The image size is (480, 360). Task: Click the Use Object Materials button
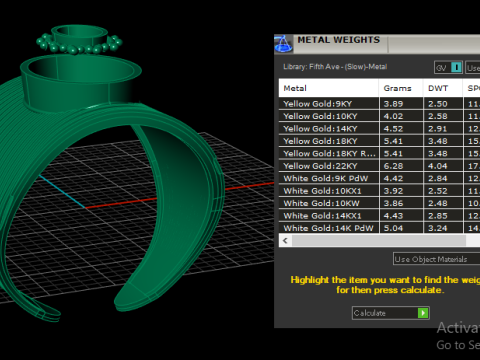click(x=437, y=259)
